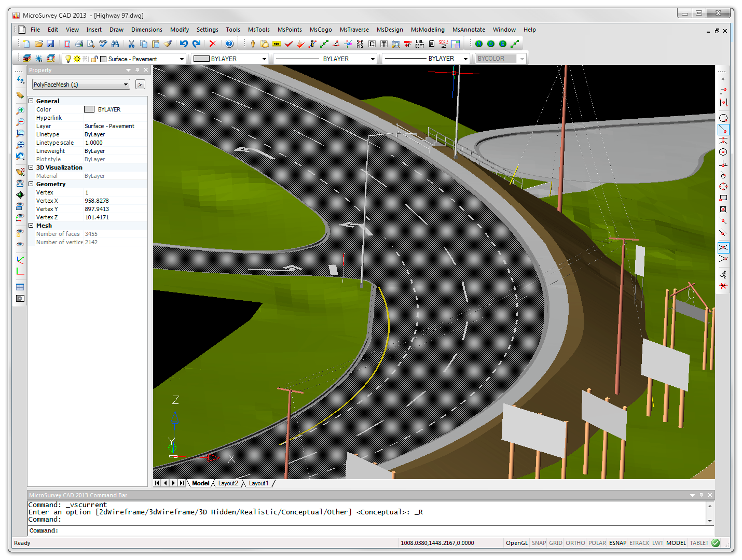
Task: Switch to the Layout2 tab
Action: point(228,483)
